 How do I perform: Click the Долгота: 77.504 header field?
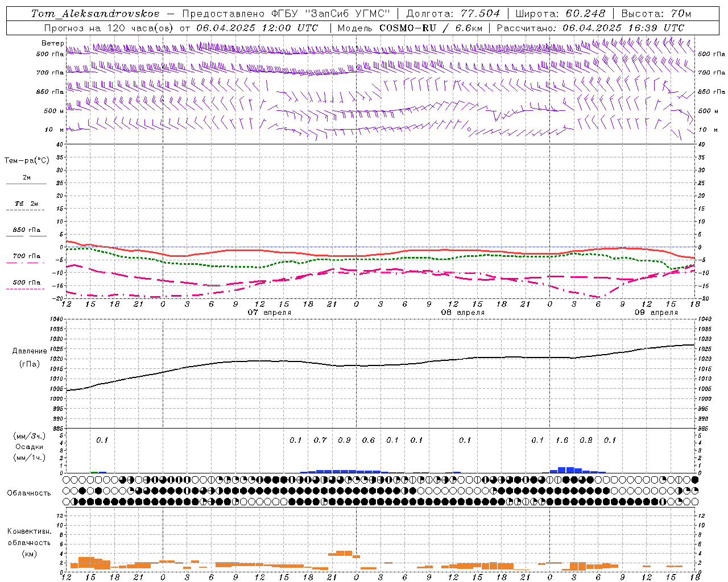453,14
